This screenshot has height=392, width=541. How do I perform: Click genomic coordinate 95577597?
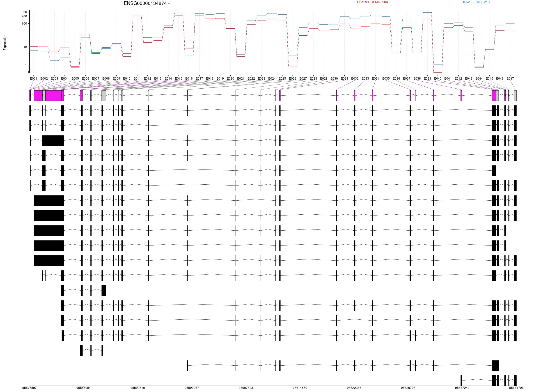[30, 388]
